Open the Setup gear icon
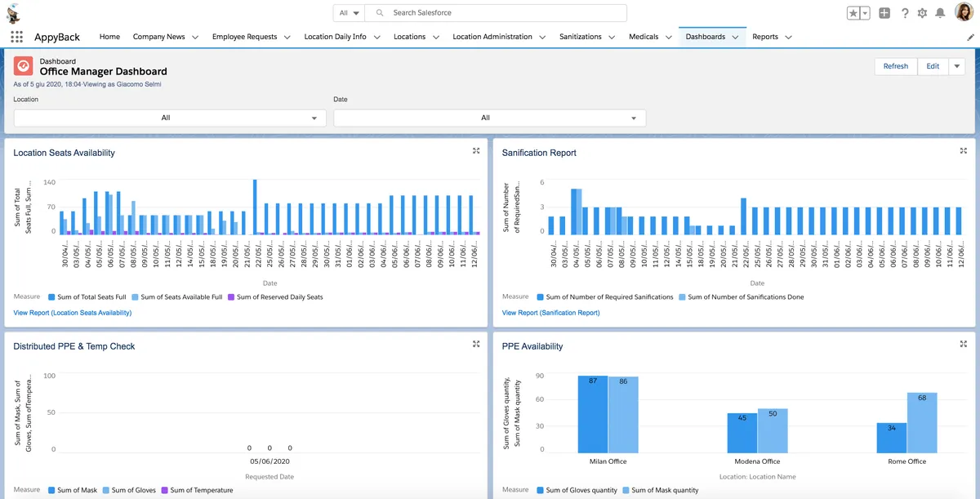980x499 pixels. tap(922, 13)
